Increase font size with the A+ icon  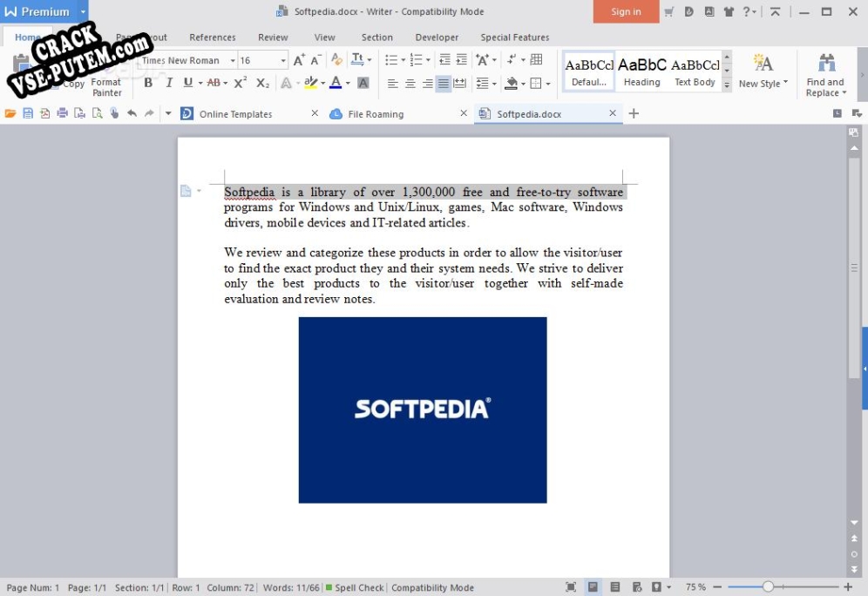pyautogui.click(x=299, y=60)
